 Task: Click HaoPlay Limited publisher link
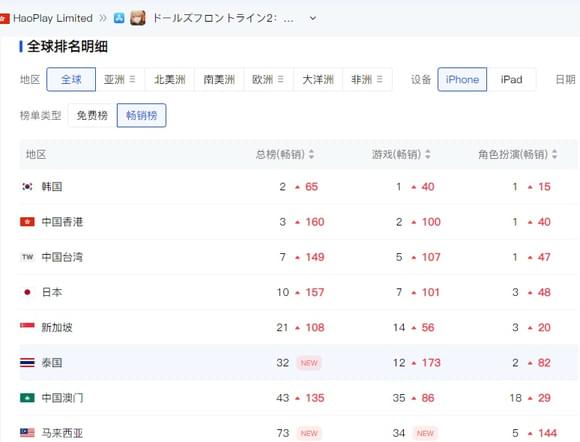[53, 18]
